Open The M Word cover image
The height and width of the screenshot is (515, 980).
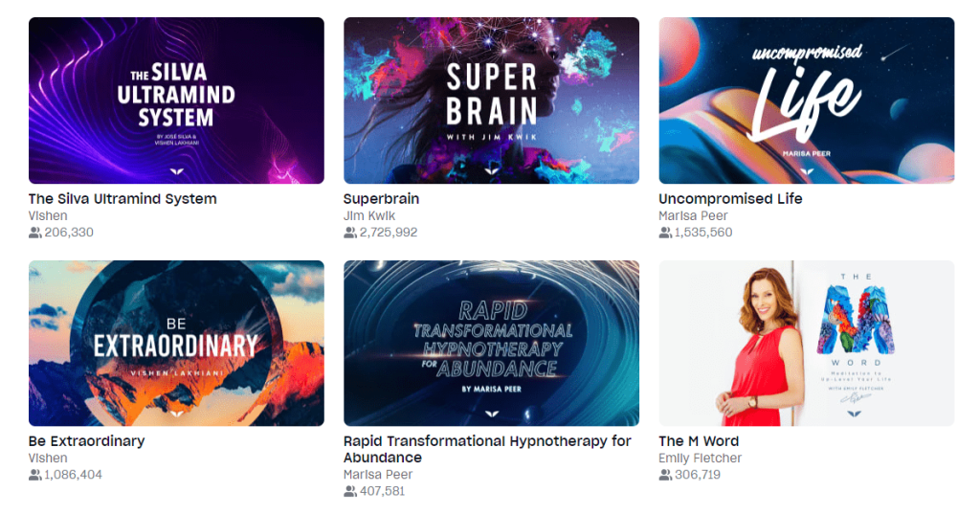pos(806,343)
